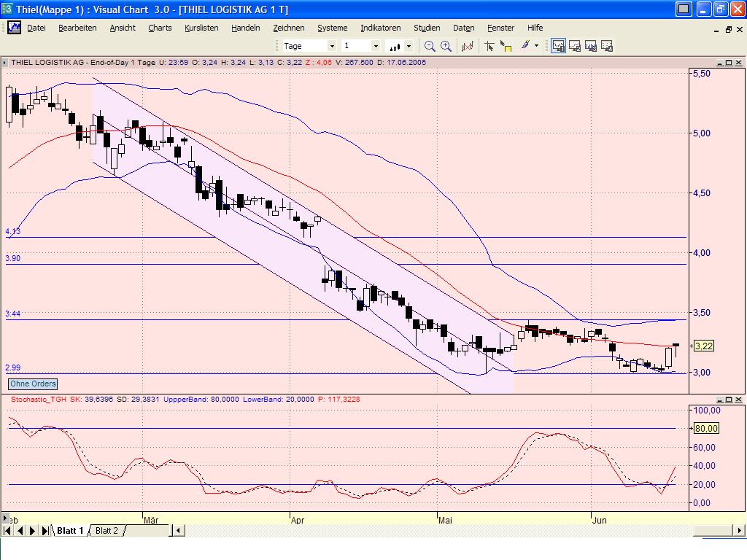Image resolution: width=747 pixels, height=560 pixels.
Task: Switch to chart workspace 1 icon
Action: (x=558, y=46)
